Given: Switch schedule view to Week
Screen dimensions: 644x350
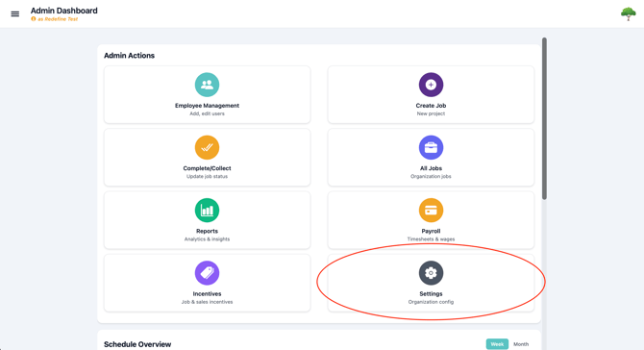Looking at the screenshot, I should pos(497,344).
